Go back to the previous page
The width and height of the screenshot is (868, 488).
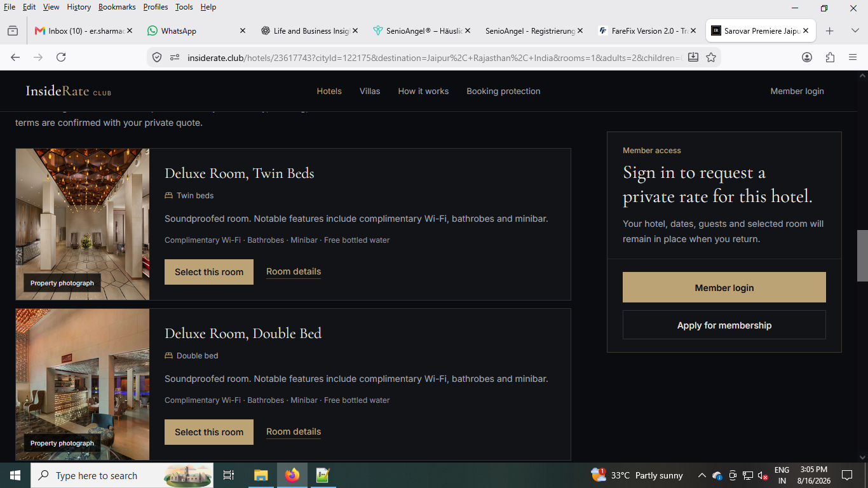[15, 57]
